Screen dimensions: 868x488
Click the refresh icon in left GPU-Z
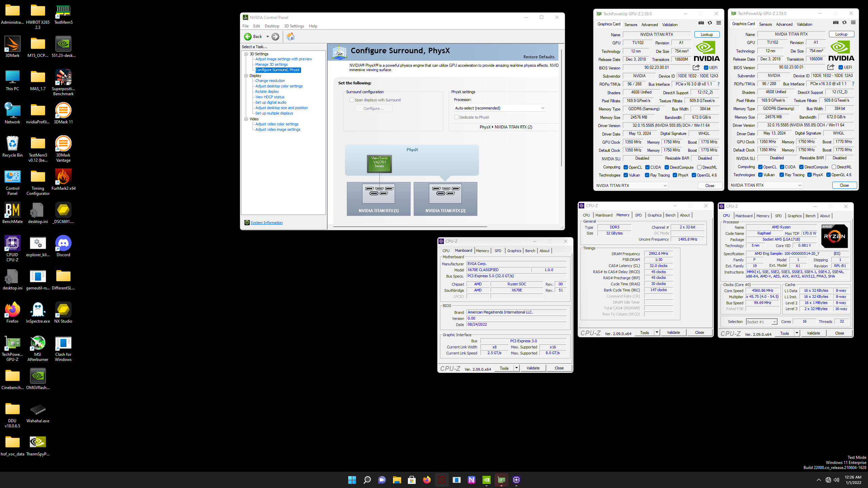[710, 23]
